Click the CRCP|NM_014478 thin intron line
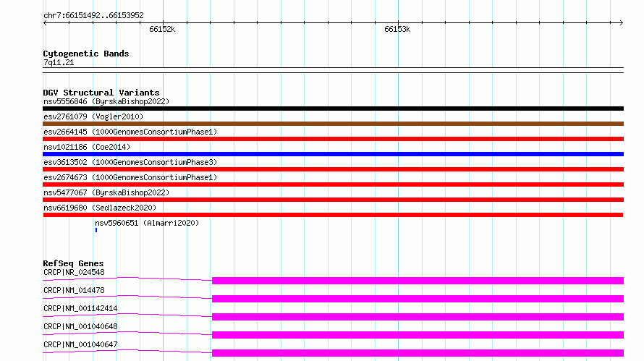644x361 pixels. point(127,297)
